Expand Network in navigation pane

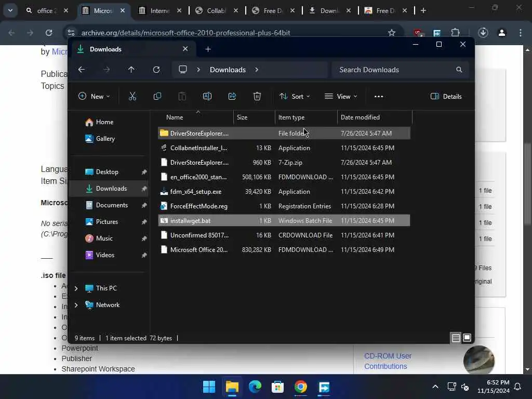76,305
